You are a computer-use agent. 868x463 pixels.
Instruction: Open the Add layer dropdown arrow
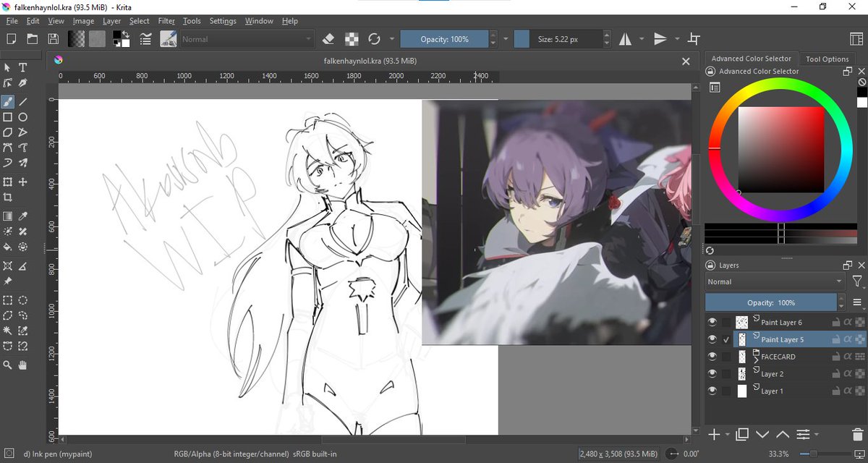pos(727,434)
